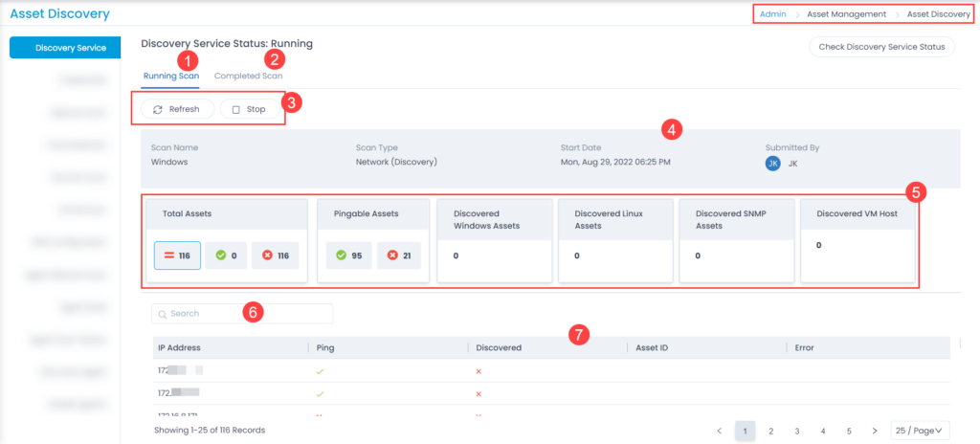The image size is (980, 444).
Task: Click the JK user avatar
Action: (772, 164)
